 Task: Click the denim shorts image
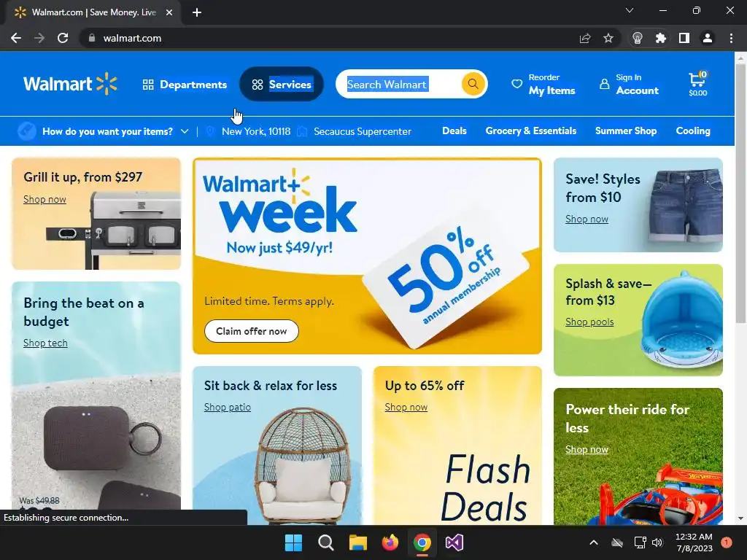686,206
